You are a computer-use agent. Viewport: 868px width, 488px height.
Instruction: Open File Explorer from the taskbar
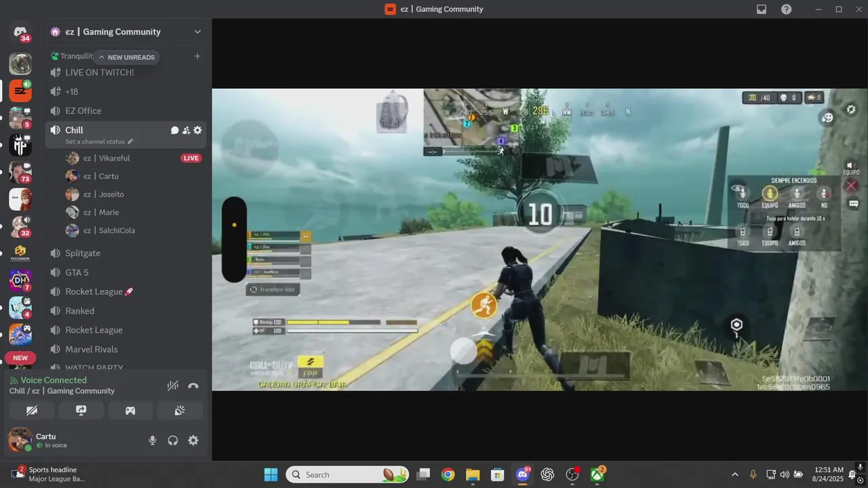click(473, 474)
